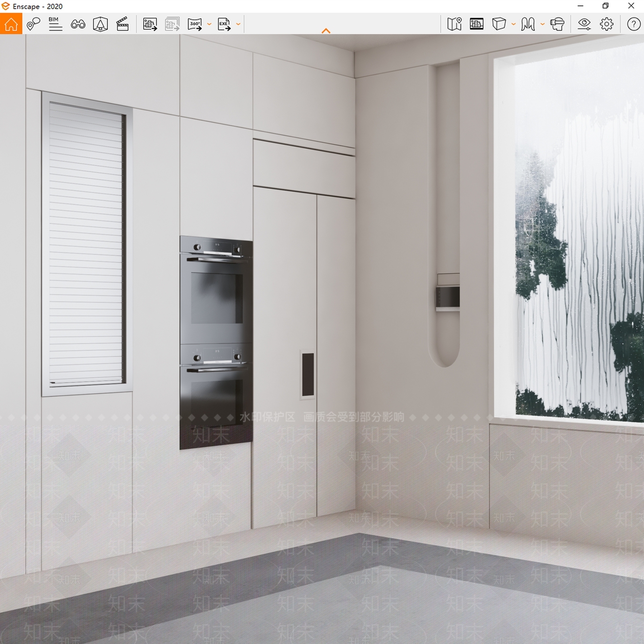Enable synchronize views icon
The height and width of the screenshot is (644, 644).
(x=100, y=24)
